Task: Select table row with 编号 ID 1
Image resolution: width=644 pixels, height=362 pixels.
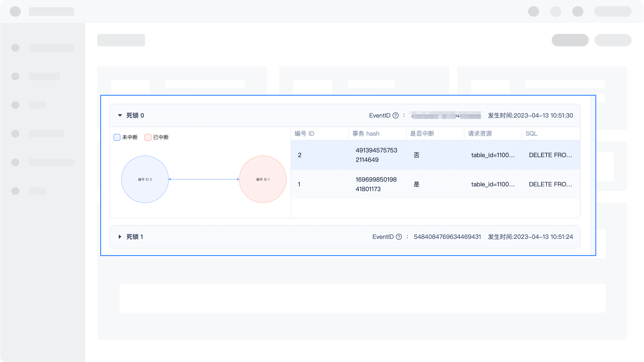Action: click(x=299, y=184)
